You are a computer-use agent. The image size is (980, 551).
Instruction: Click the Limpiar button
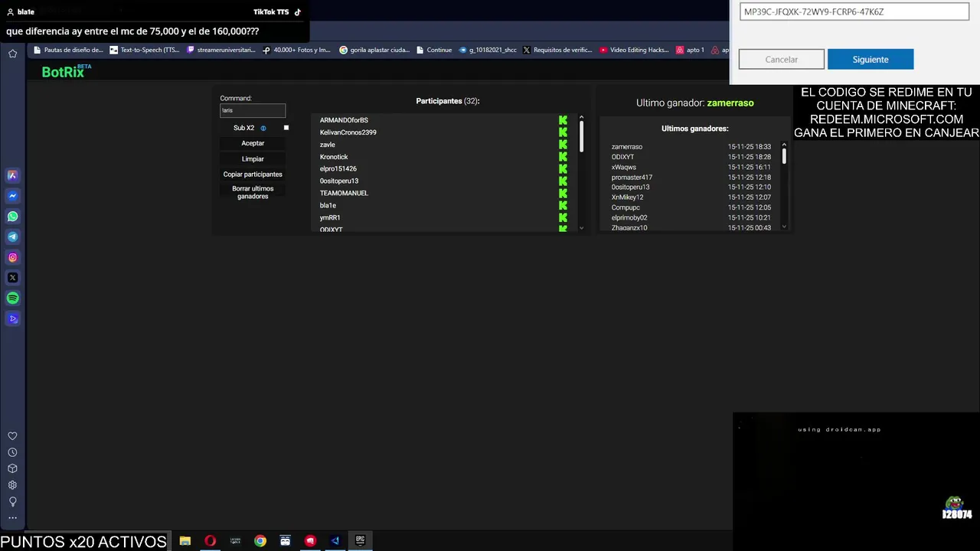(253, 159)
